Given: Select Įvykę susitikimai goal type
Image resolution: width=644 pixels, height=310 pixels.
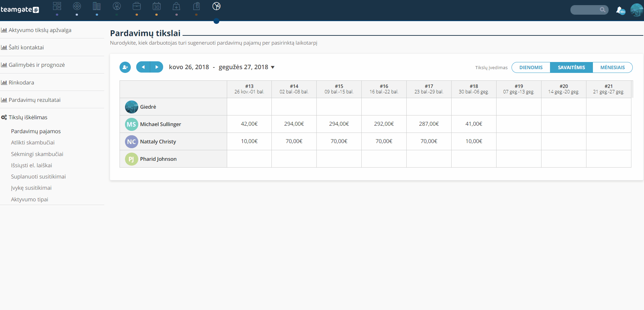Looking at the screenshot, I should coord(31,188).
